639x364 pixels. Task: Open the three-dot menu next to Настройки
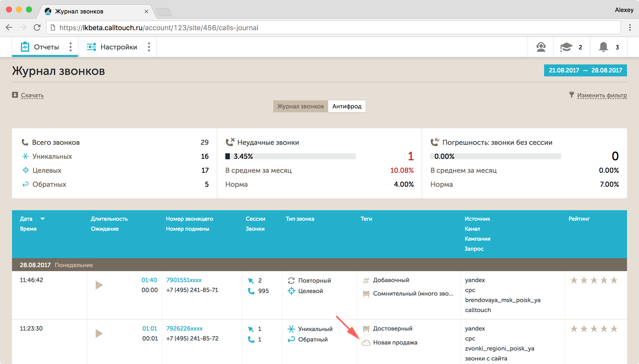[x=149, y=47]
